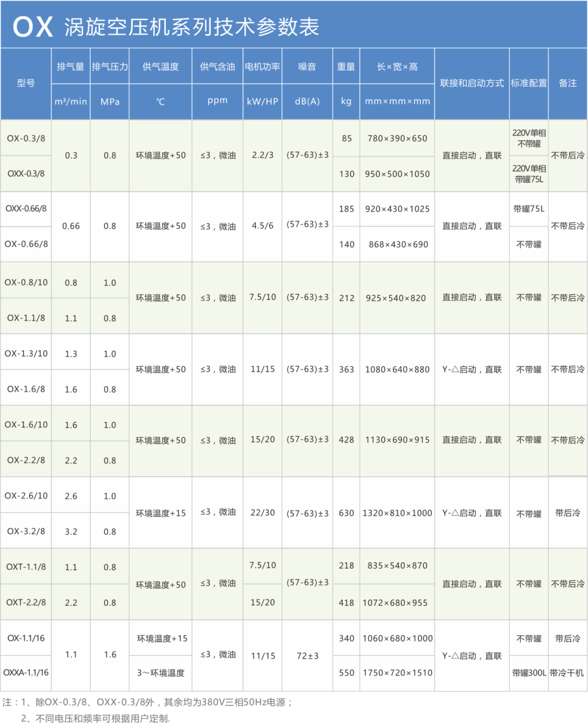588x723 pixels.
Task: Click the OXT-2.2/8 model cell
Action: click(x=26, y=602)
